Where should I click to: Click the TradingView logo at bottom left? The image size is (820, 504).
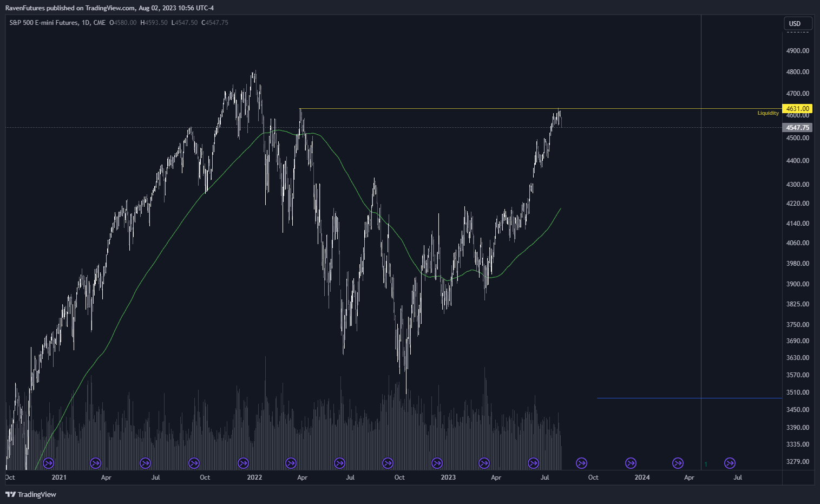[x=31, y=494]
